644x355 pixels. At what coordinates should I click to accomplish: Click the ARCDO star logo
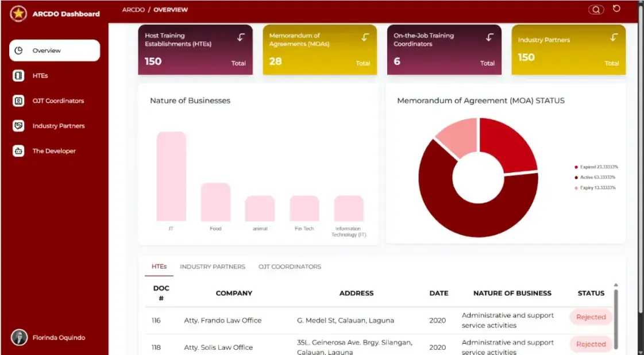click(x=18, y=14)
